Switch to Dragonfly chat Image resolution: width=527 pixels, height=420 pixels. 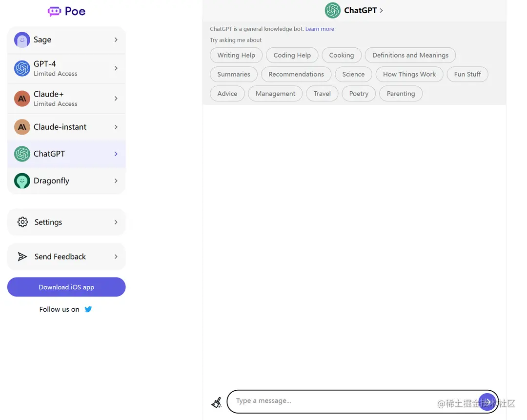66,181
